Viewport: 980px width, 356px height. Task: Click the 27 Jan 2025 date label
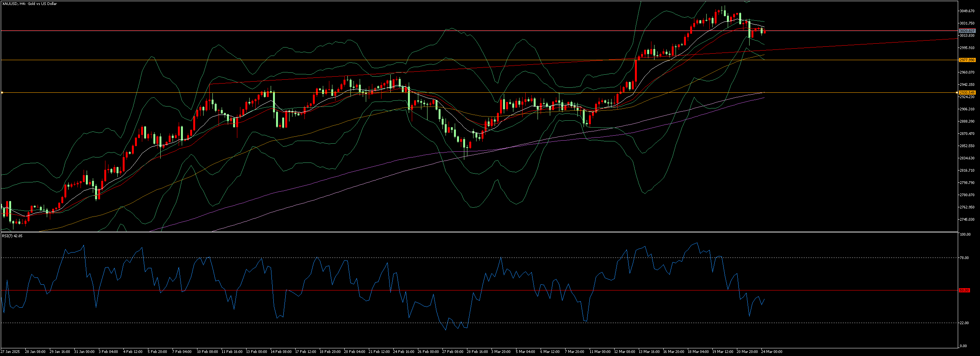coord(10,351)
